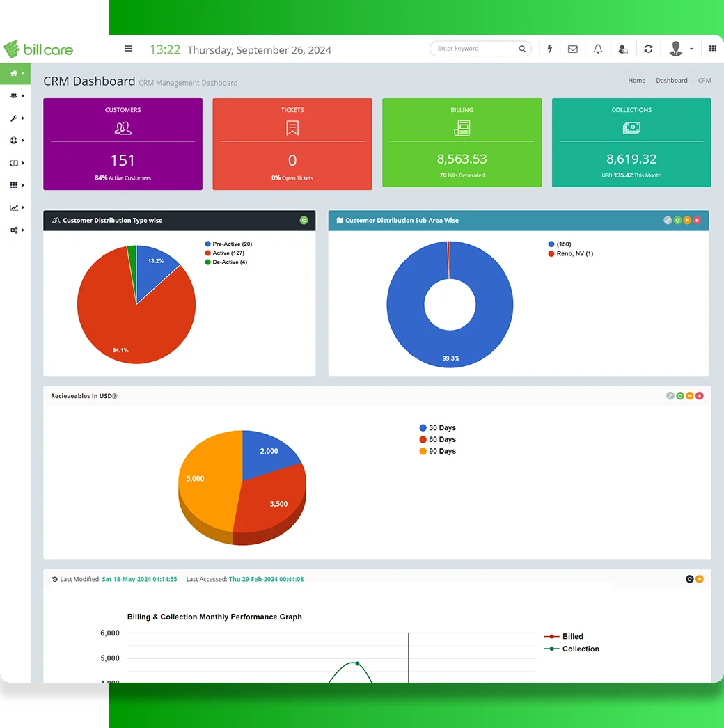This screenshot has height=728, width=724.
Task: Toggle the hamburger sidebar menu button
Action: point(128,49)
